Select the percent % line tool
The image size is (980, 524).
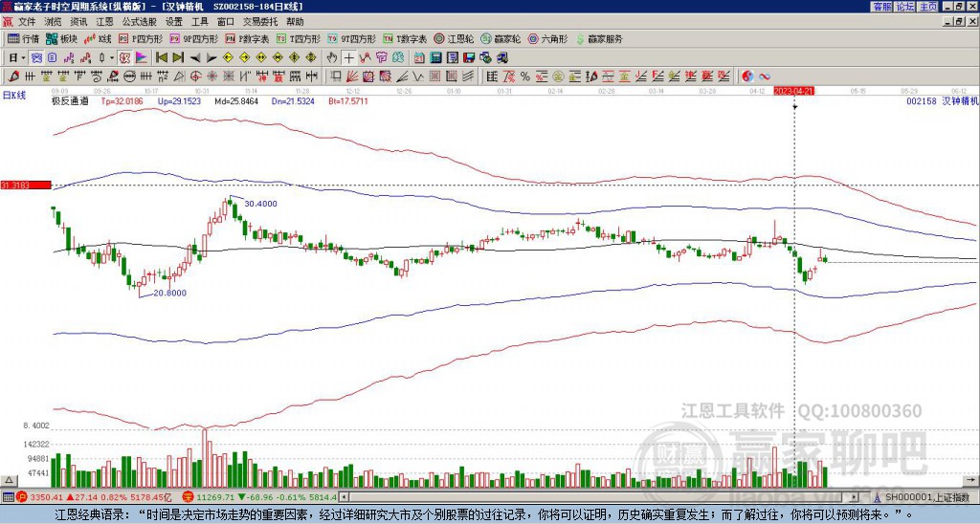[x=525, y=76]
